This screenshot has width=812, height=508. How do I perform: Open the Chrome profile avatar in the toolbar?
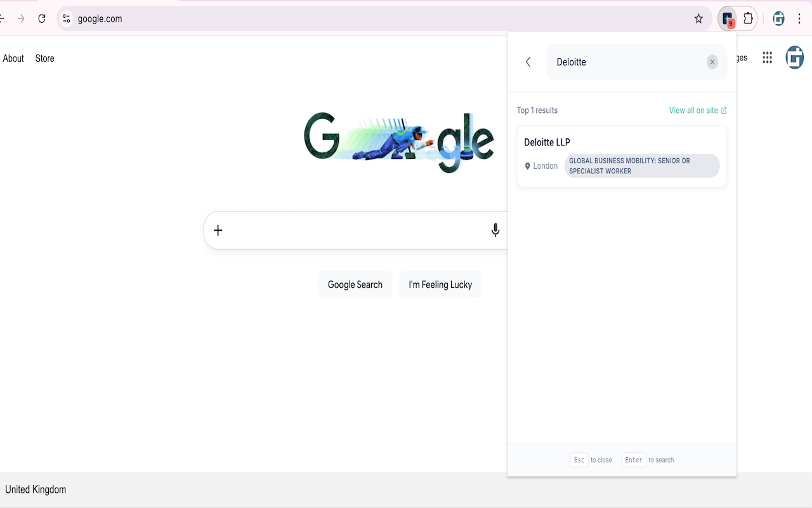pyautogui.click(x=778, y=18)
